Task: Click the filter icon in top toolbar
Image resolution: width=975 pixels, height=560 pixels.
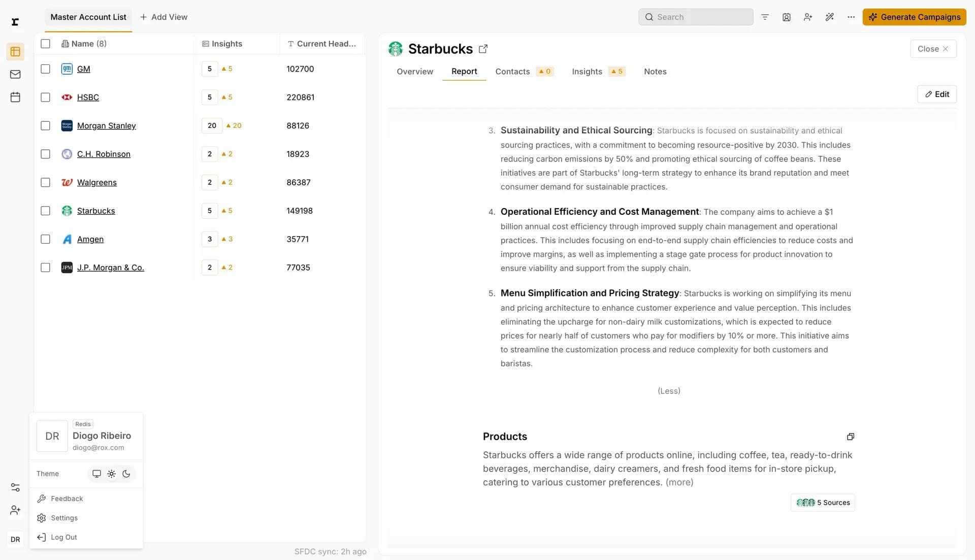Action: 765,17
